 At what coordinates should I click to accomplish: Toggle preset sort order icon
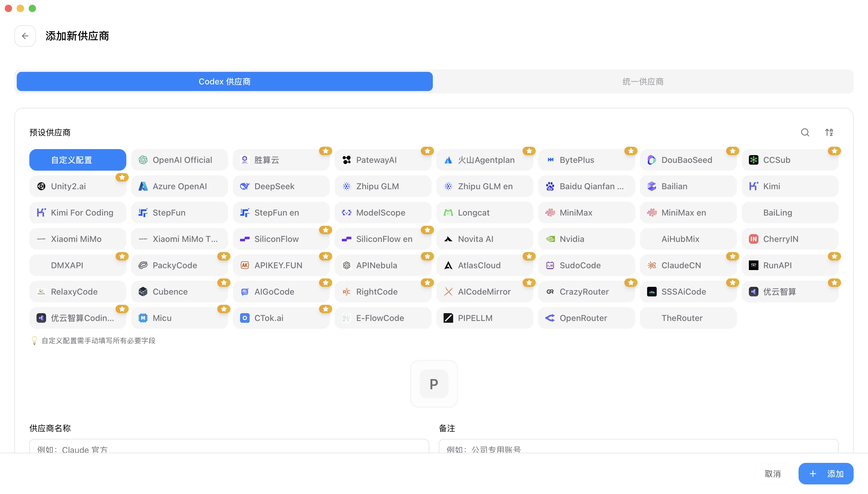coord(829,132)
